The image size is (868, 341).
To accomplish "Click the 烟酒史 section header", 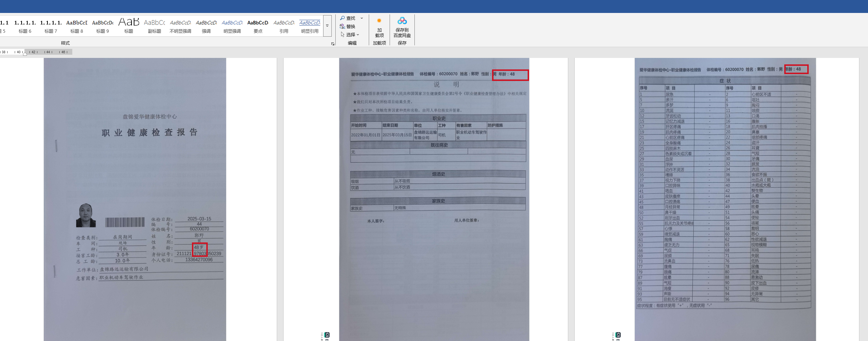I will [x=438, y=174].
